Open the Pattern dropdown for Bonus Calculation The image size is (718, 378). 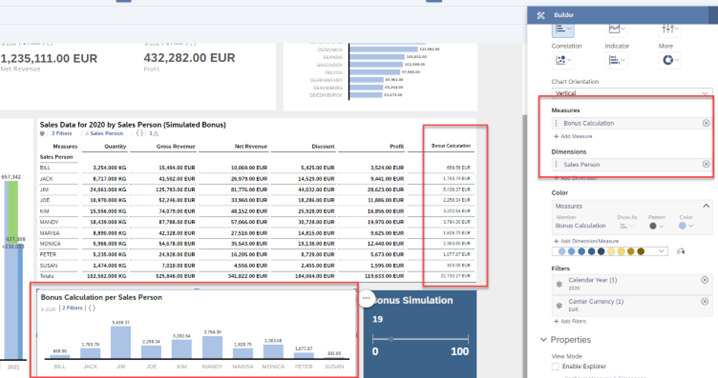point(656,226)
